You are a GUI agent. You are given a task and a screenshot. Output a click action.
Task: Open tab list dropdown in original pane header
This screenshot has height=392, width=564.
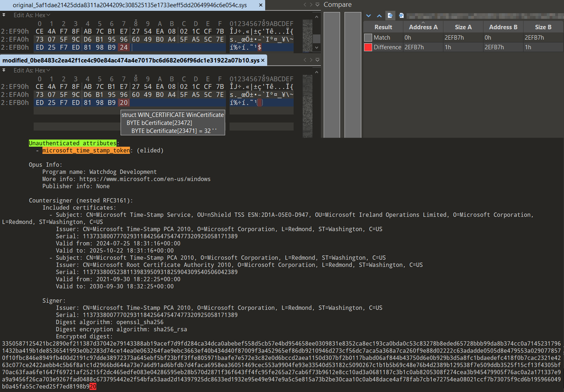(317, 5)
